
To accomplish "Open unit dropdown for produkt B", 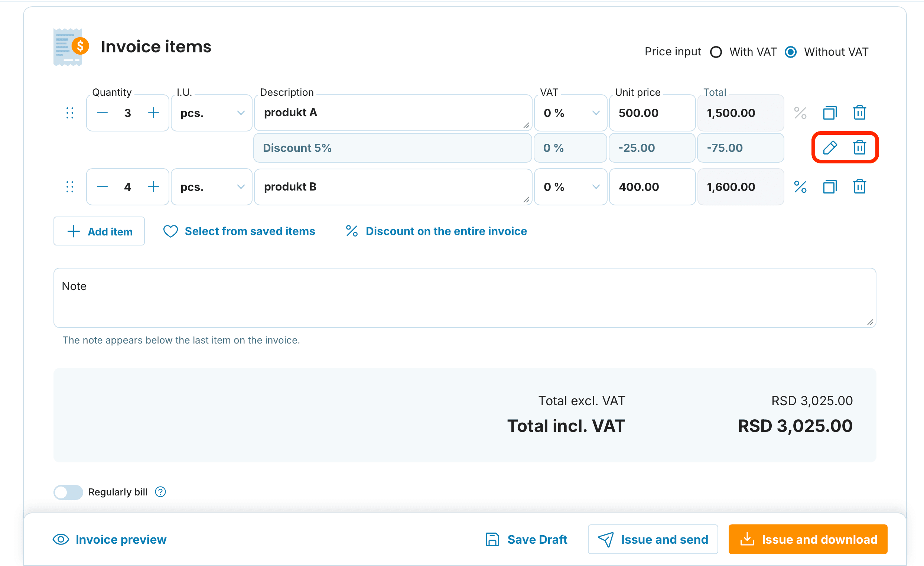I will point(211,187).
